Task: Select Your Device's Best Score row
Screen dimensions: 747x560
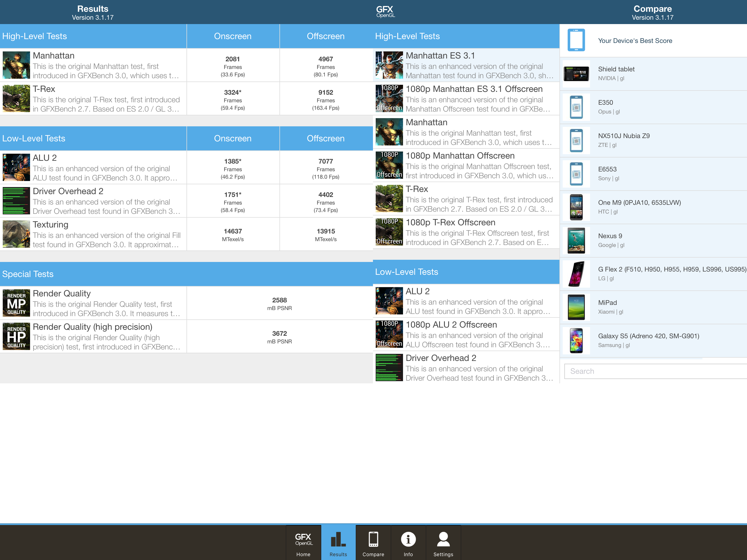Action: [x=653, y=40]
